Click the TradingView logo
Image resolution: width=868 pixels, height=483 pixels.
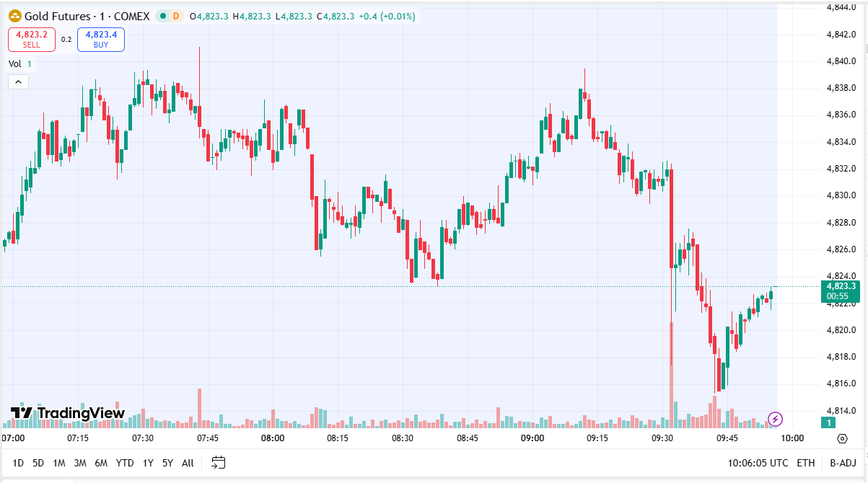tap(68, 413)
